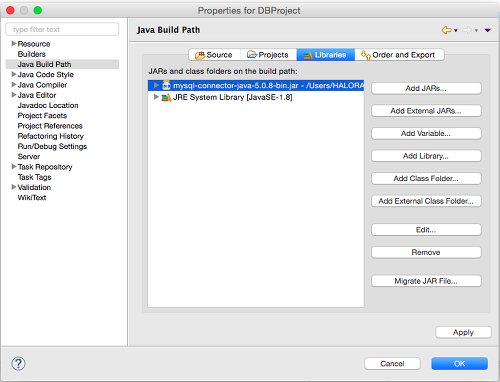This screenshot has height=382, width=500.
Task: Open the Order and Export tab
Action: coord(399,55)
